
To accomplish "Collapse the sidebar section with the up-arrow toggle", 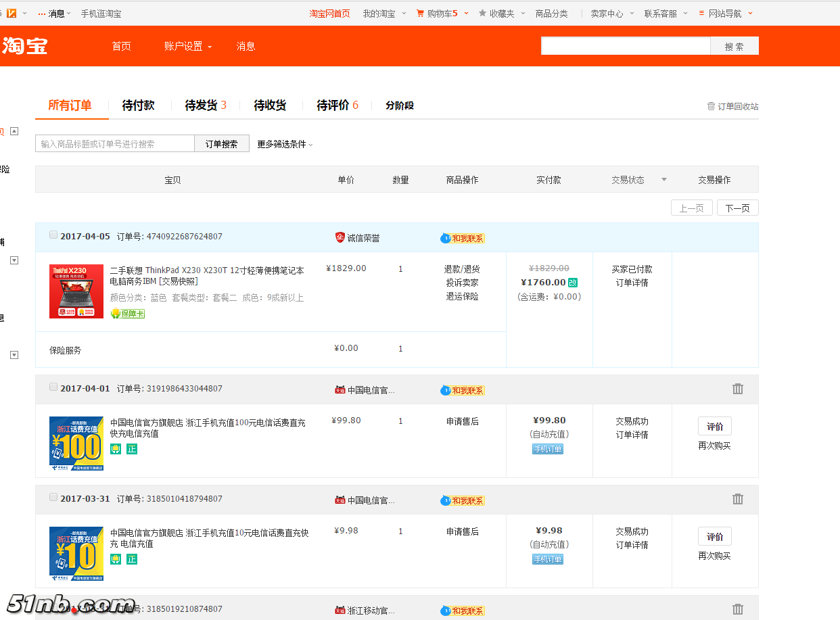I will (14, 131).
